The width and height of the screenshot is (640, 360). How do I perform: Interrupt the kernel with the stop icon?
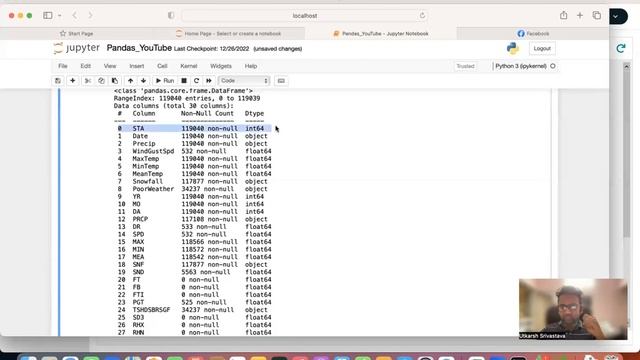click(x=184, y=81)
